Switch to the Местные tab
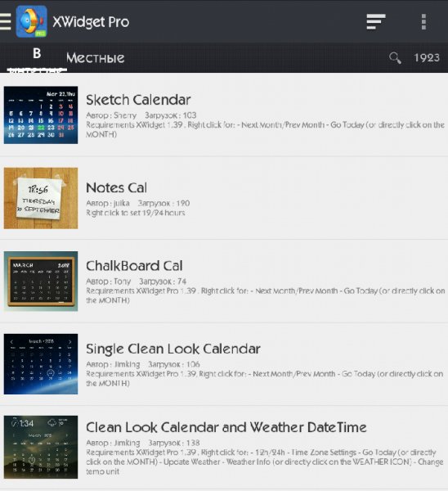The width and height of the screenshot is (448, 491). [x=95, y=58]
